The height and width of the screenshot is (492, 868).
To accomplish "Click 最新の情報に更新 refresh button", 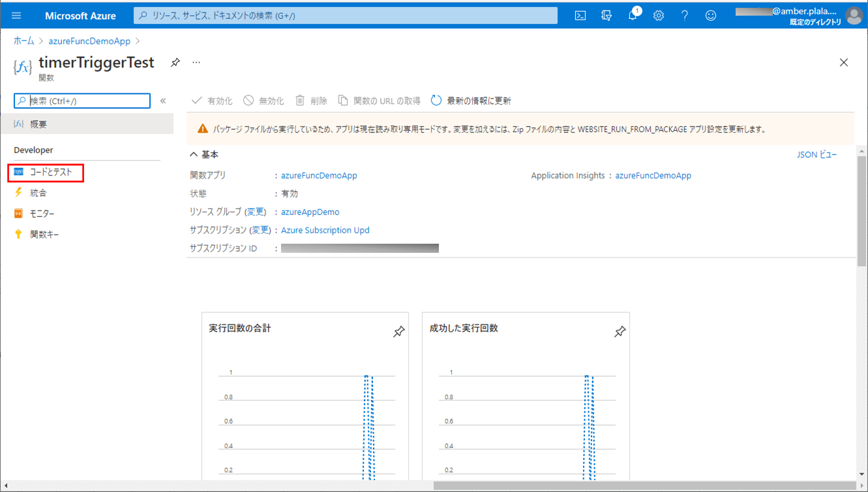I will (x=471, y=101).
